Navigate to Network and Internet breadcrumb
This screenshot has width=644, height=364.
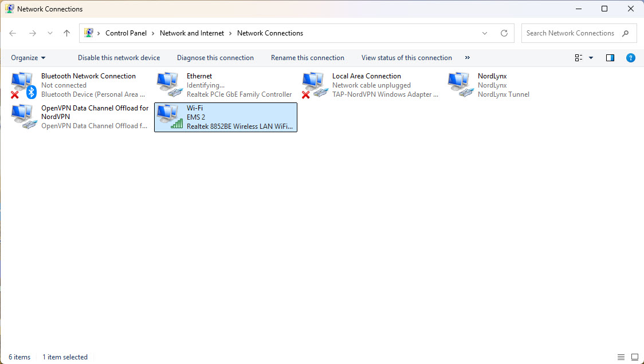(x=192, y=33)
